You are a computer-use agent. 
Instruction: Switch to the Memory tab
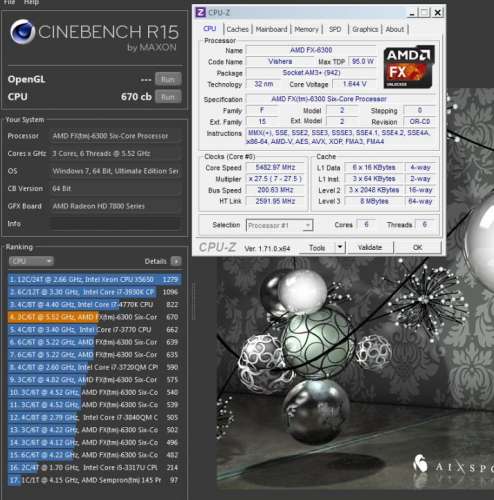[306, 29]
